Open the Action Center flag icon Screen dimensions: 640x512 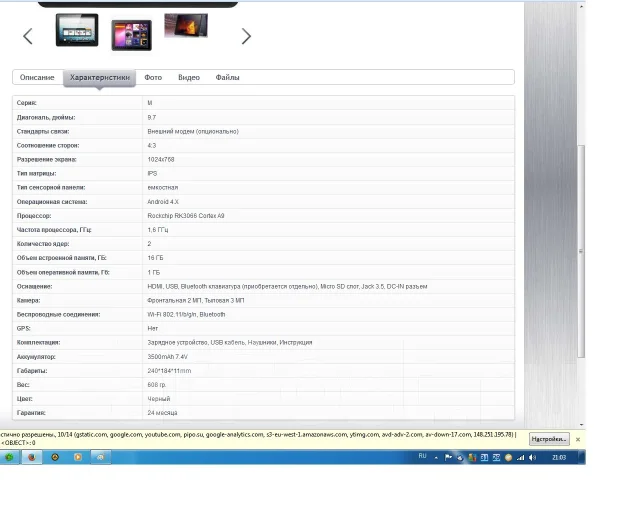pyautogui.click(x=448, y=457)
